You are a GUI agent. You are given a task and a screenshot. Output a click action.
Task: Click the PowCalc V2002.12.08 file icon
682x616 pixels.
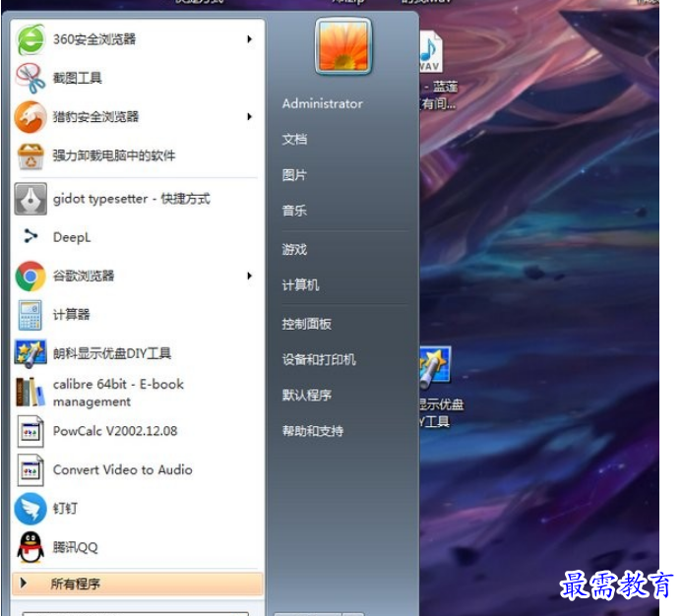point(30,431)
